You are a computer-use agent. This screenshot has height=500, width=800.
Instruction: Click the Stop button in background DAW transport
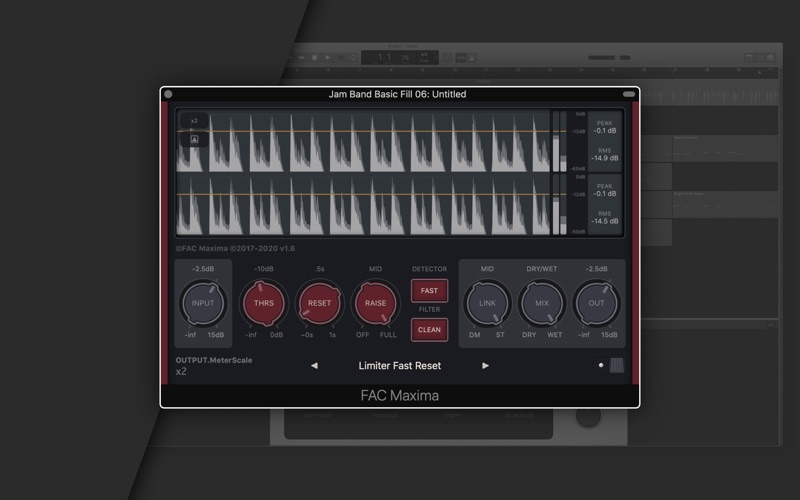click(315, 58)
